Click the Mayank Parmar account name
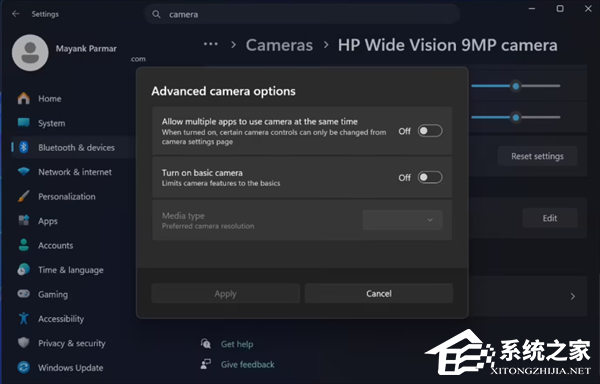Screen dimensions: 600x384 86,49
